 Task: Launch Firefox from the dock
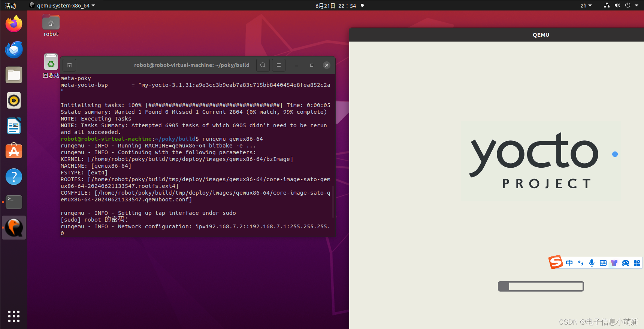click(x=14, y=24)
